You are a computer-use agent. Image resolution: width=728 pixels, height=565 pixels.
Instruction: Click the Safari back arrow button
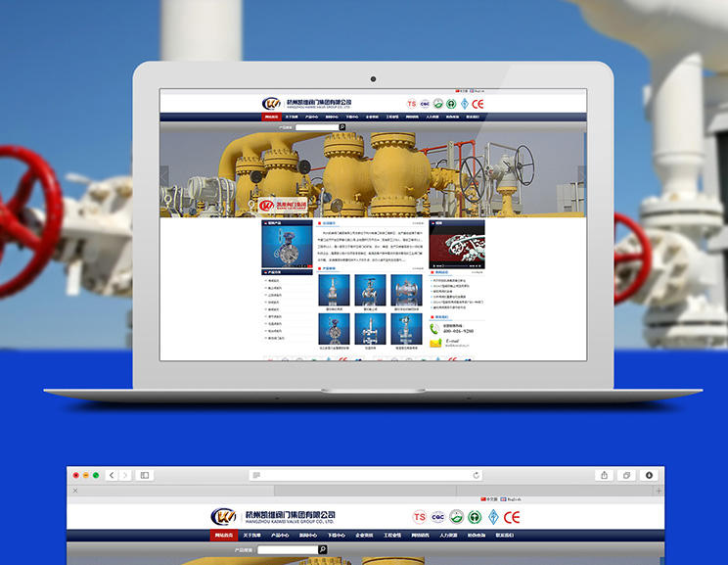tap(112, 475)
